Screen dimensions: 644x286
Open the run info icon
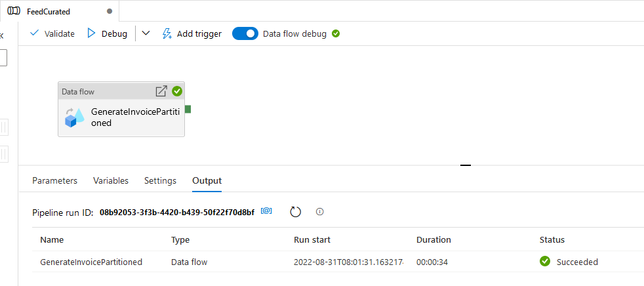[320, 212]
